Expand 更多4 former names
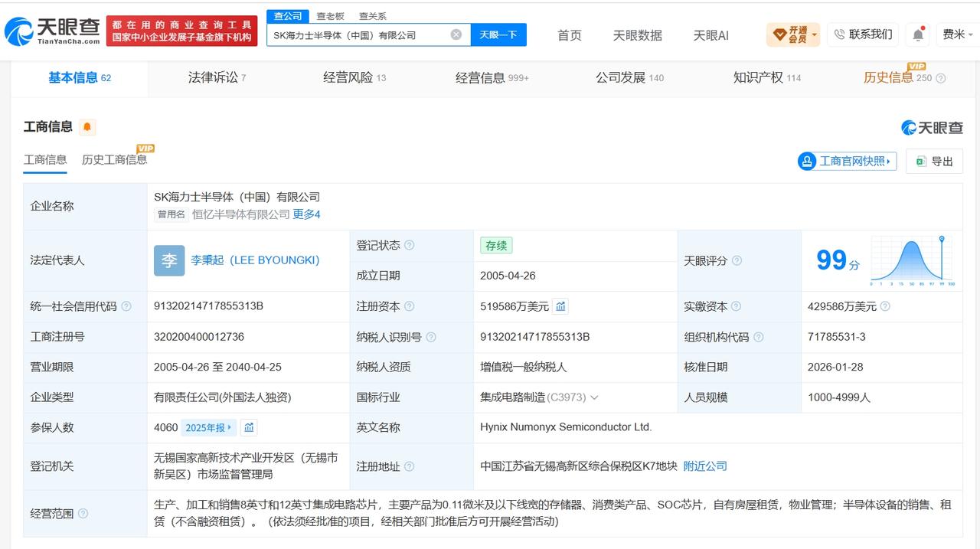 pos(306,214)
